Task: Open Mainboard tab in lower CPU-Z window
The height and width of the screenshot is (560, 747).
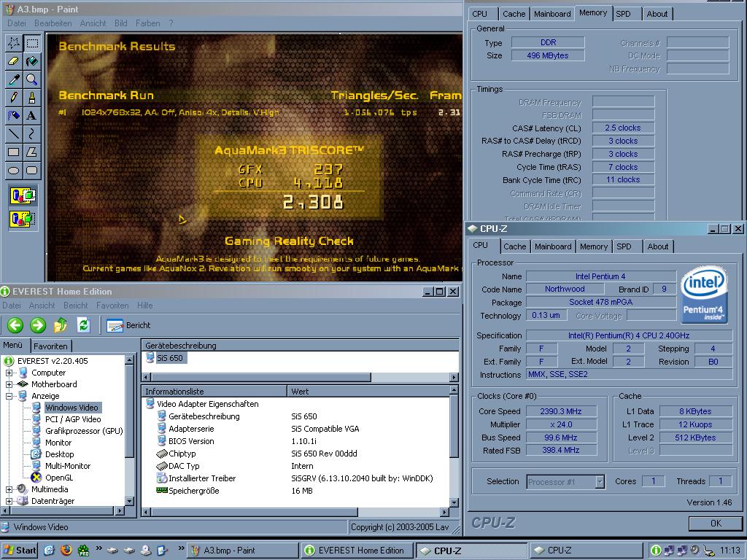Action: (553, 246)
